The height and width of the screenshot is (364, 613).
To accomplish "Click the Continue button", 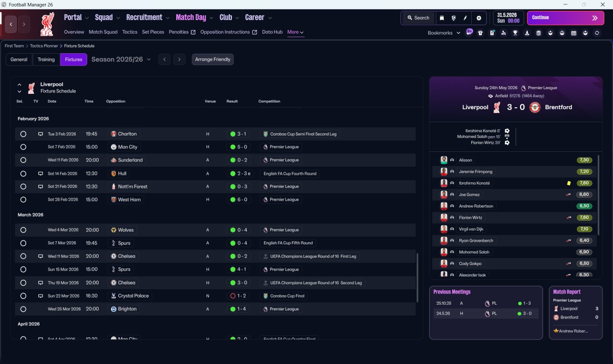I will (566, 18).
